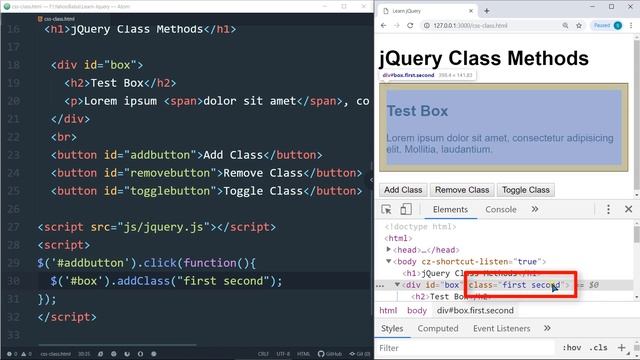Click the address bar URL
640x360 pixels.
[471, 25]
